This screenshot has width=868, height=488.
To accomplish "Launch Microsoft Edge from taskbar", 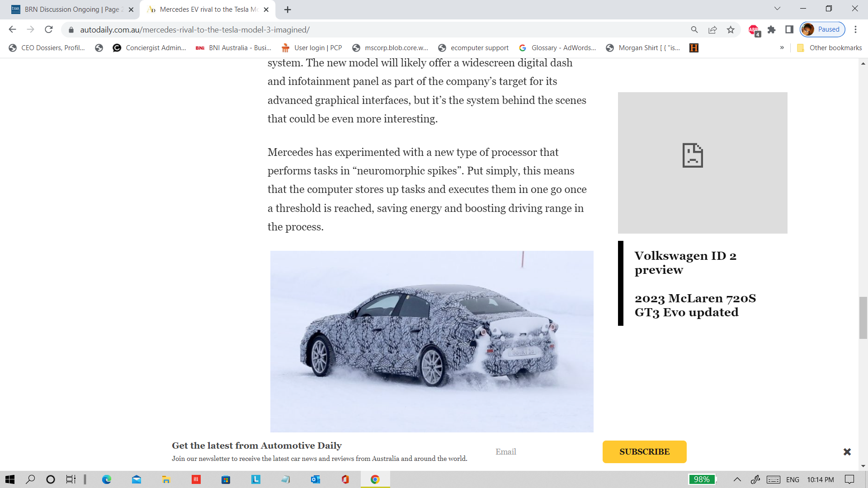I will point(107,479).
